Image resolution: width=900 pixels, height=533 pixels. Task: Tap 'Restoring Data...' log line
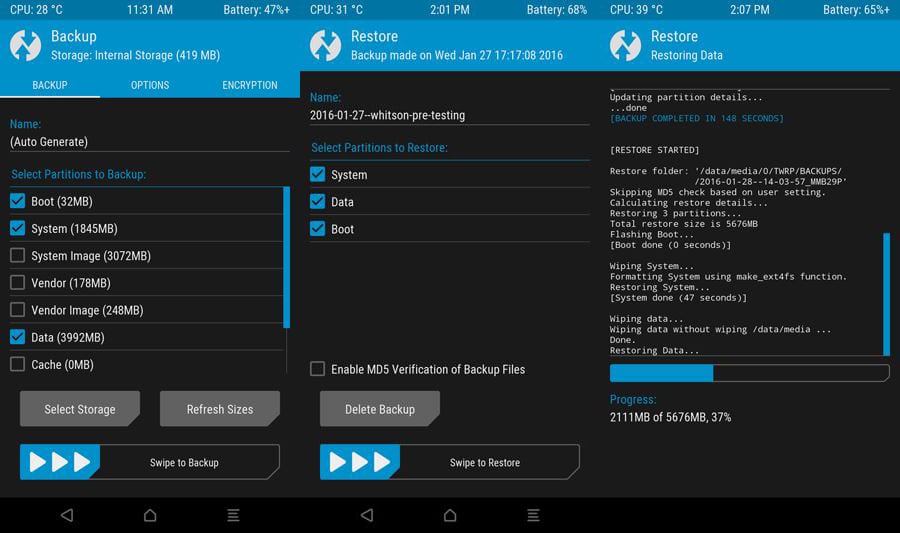654,351
